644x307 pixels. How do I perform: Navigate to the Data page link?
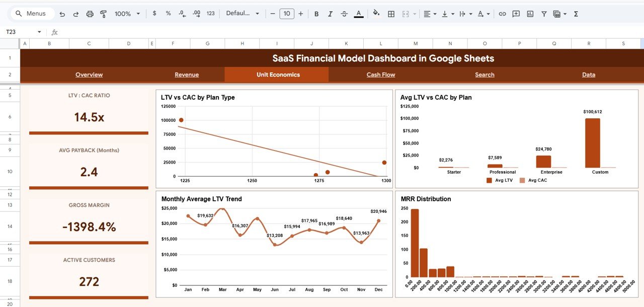tap(589, 74)
